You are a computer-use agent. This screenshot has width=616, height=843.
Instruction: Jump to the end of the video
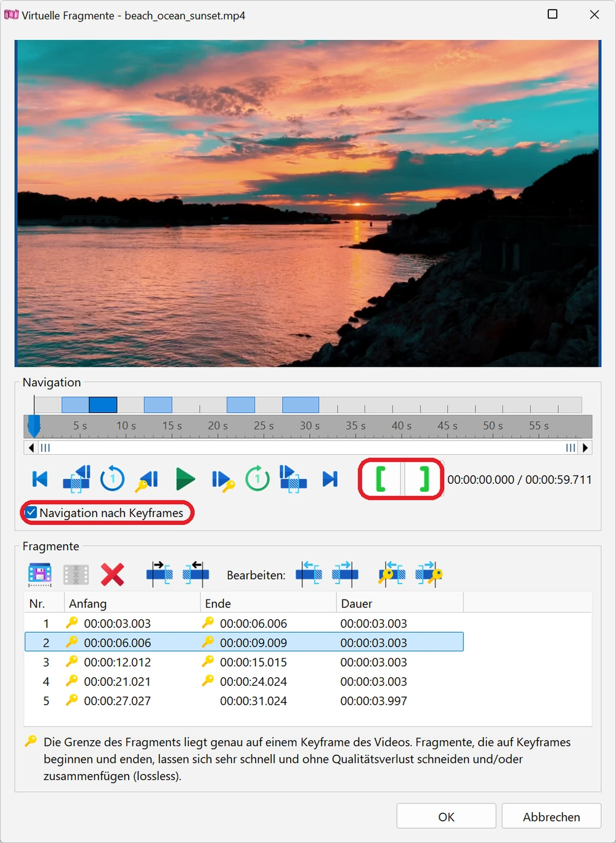[330, 479]
